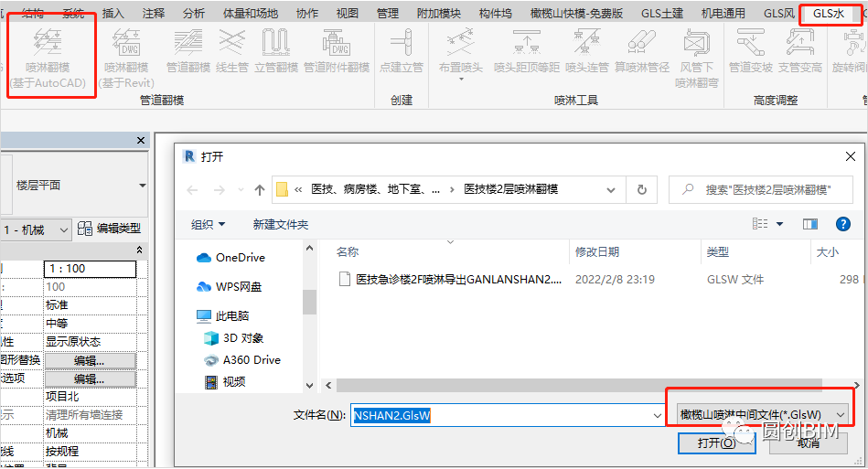Switch to GLS水 ribbon tab
This screenshot has height=469, width=868.
click(828, 14)
